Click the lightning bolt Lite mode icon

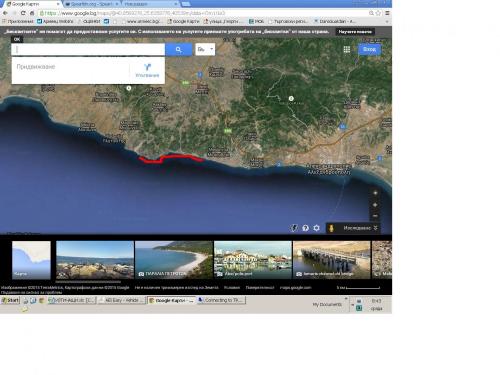pyautogui.click(x=294, y=228)
